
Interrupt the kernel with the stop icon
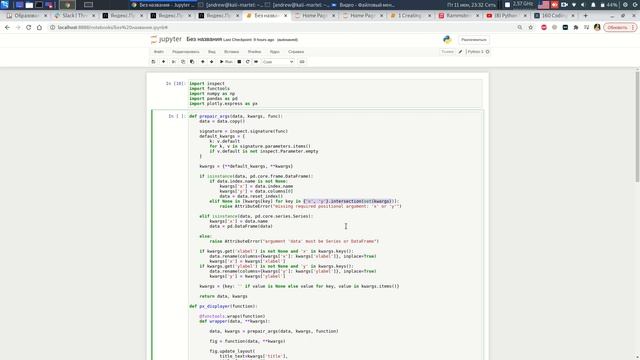(239, 62)
